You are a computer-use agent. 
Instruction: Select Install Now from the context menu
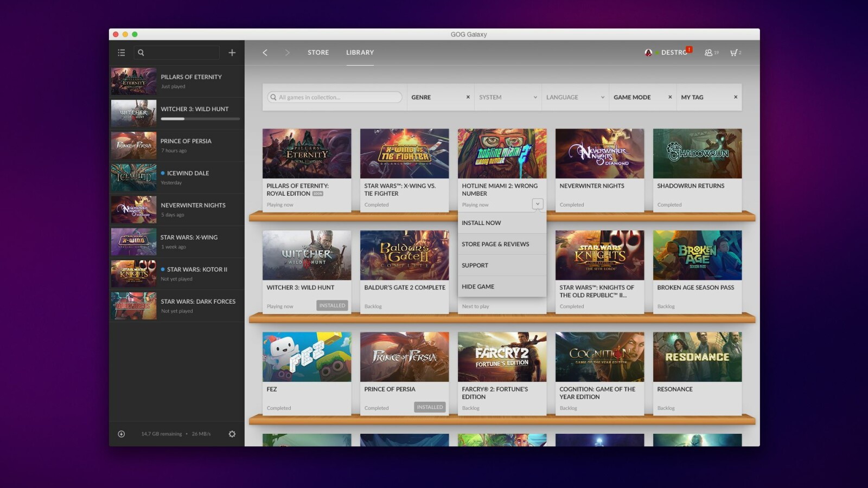coord(481,223)
